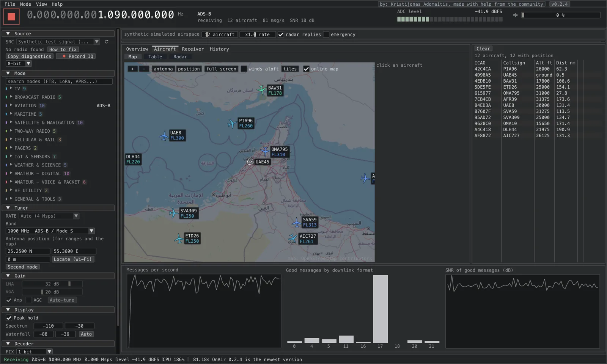This screenshot has height=364, width=607.
Task: Zoom out the map with minus button
Action: tap(144, 69)
